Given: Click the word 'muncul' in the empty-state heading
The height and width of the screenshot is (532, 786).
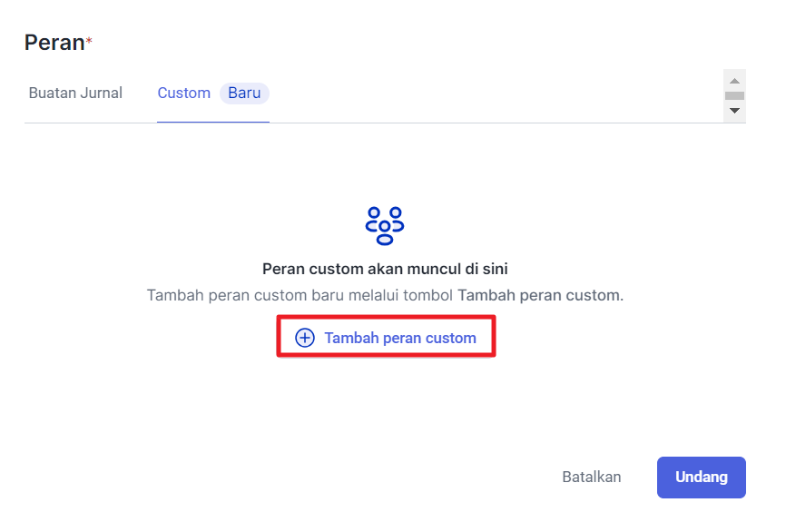Looking at the screenshot, I should coord(443,269).
